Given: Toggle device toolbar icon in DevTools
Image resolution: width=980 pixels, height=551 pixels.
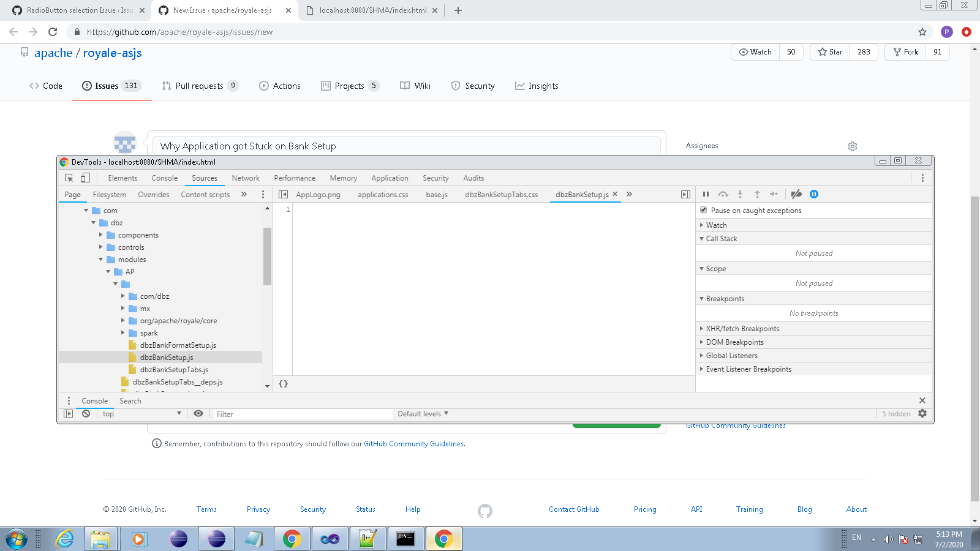Looking at the screenshot, I should 85,178.
